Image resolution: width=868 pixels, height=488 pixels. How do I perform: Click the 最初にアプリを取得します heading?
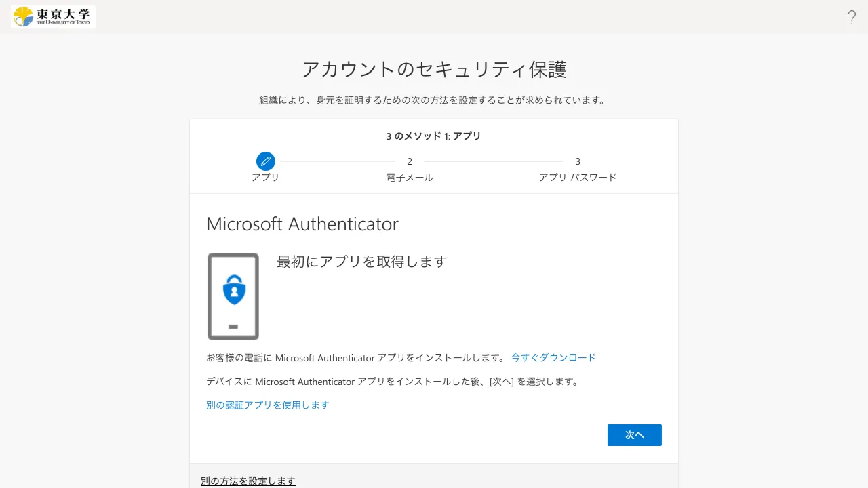[361, 262]
